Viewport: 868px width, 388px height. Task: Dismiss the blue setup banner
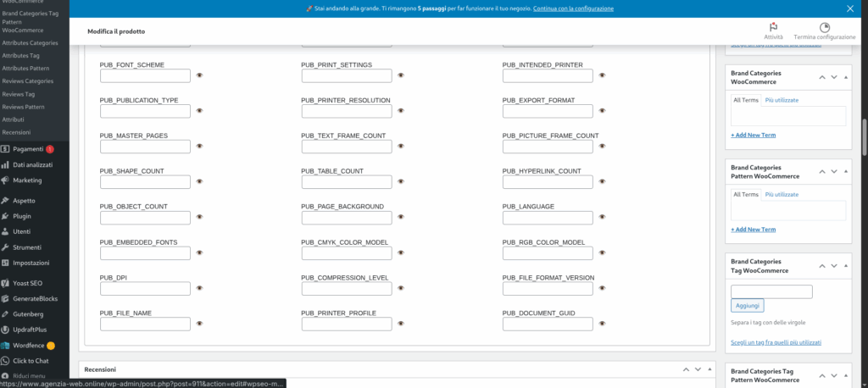click(x=850, y=8)
